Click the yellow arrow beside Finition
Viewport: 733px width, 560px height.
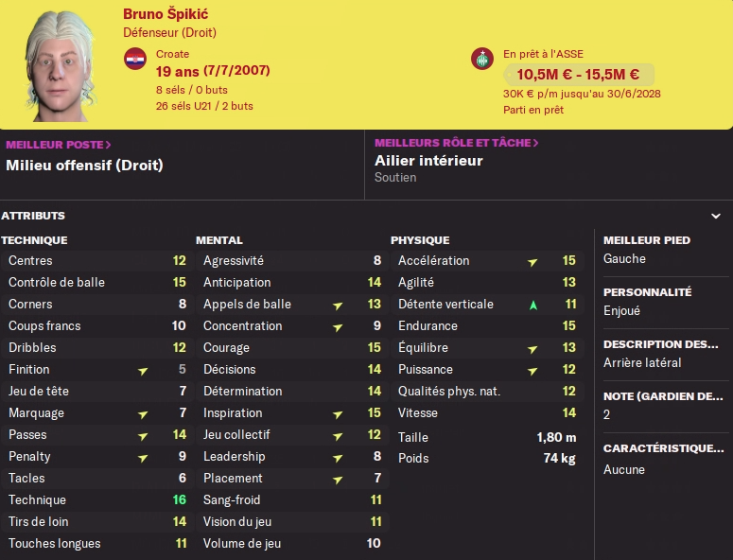click(x=143, y=370)
